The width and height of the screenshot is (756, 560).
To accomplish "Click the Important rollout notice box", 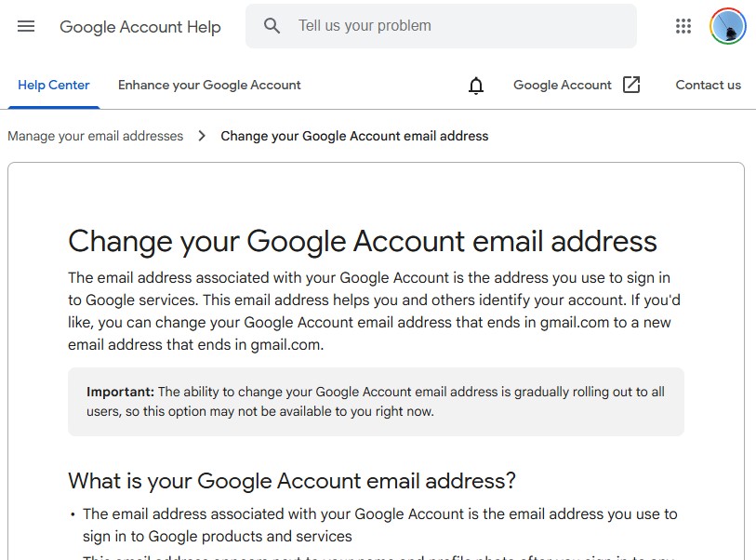I will coord(376,402).
